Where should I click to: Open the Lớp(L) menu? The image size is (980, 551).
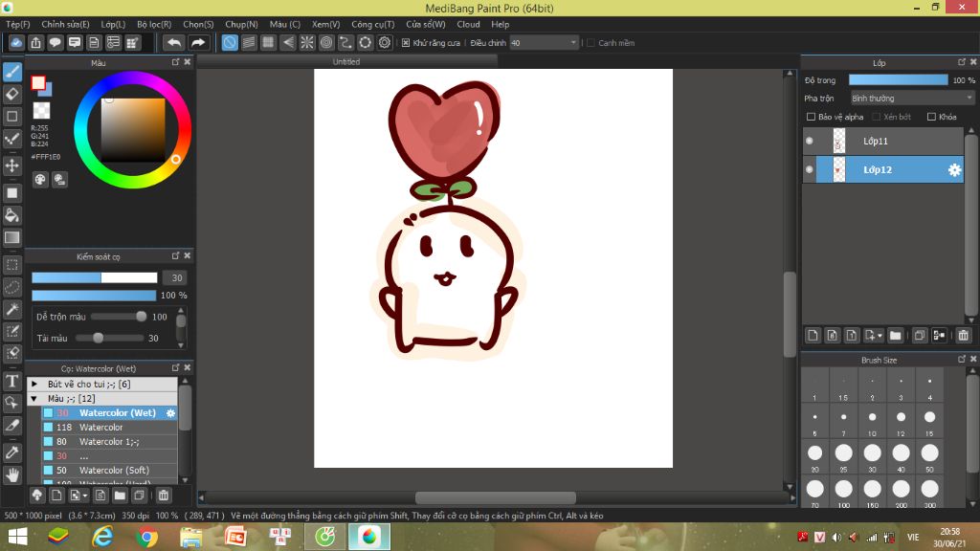point(113,24)
